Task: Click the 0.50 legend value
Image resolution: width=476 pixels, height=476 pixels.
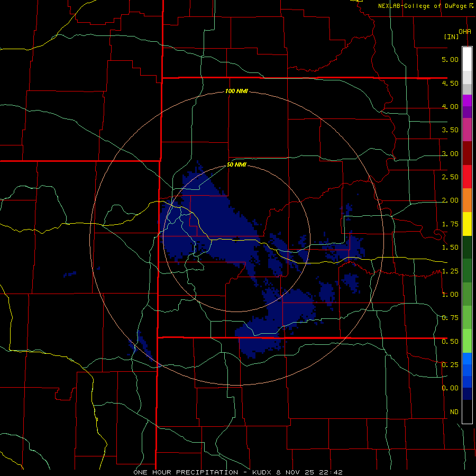Action: pos(450,342)
